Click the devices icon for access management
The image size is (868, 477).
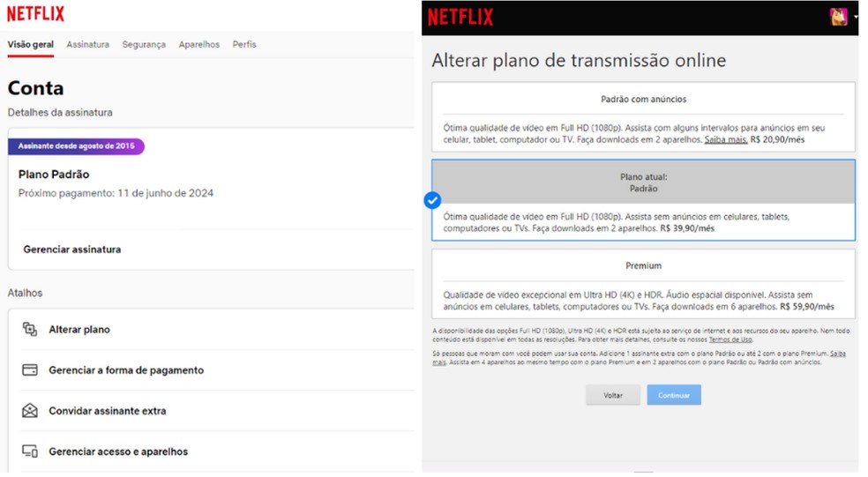(30, 451)
